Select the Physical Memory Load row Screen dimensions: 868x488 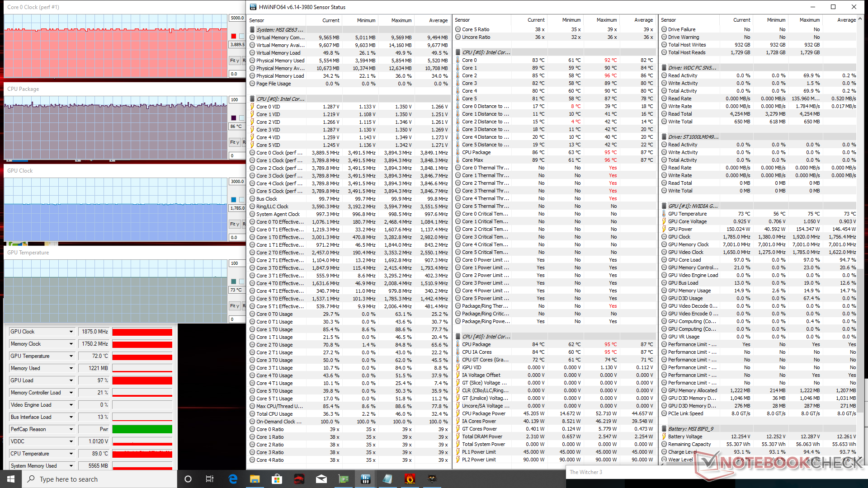click(349, 76)
